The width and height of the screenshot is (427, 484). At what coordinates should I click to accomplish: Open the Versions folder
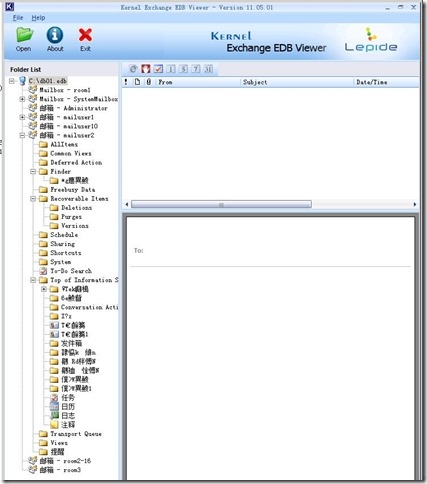click(75, 226)
